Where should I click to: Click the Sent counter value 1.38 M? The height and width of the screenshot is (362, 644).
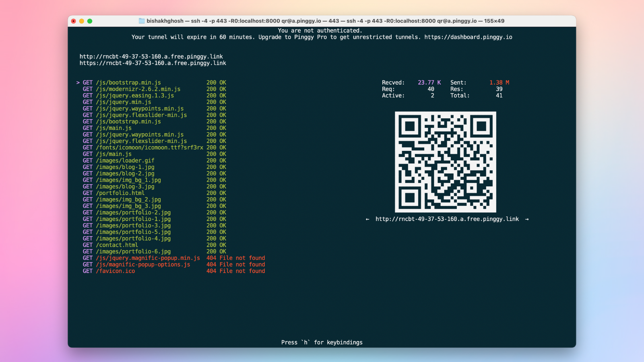499,82
